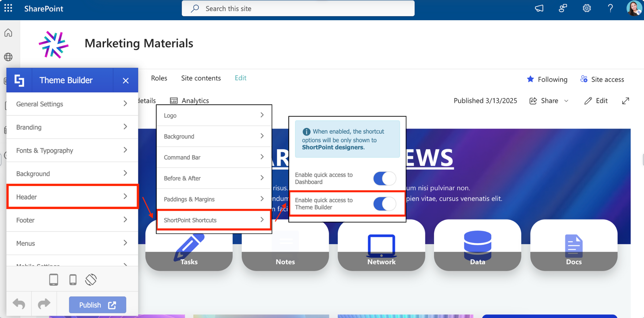Click the Marketing Materials site logo
Viewport: 644px width, 318px height.
[54, 44]
